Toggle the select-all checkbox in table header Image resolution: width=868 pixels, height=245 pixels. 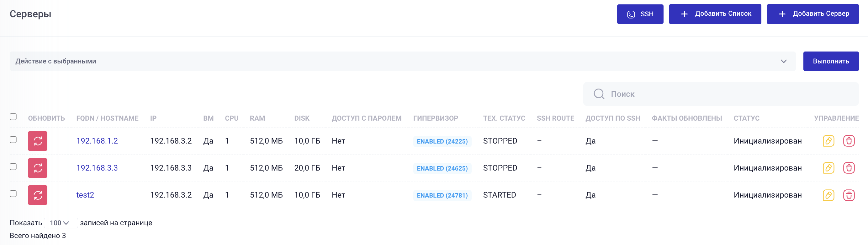click(x=13, y=117)
